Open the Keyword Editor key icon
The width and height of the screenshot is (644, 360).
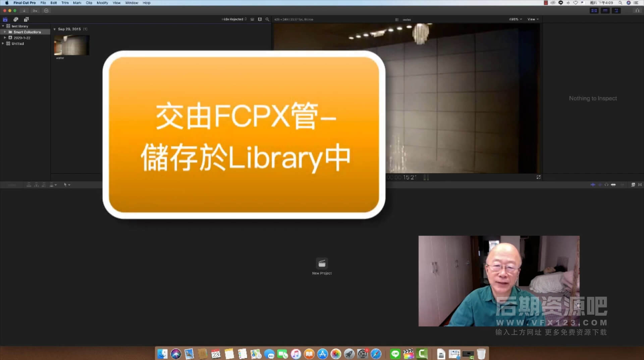coord(35,11)
